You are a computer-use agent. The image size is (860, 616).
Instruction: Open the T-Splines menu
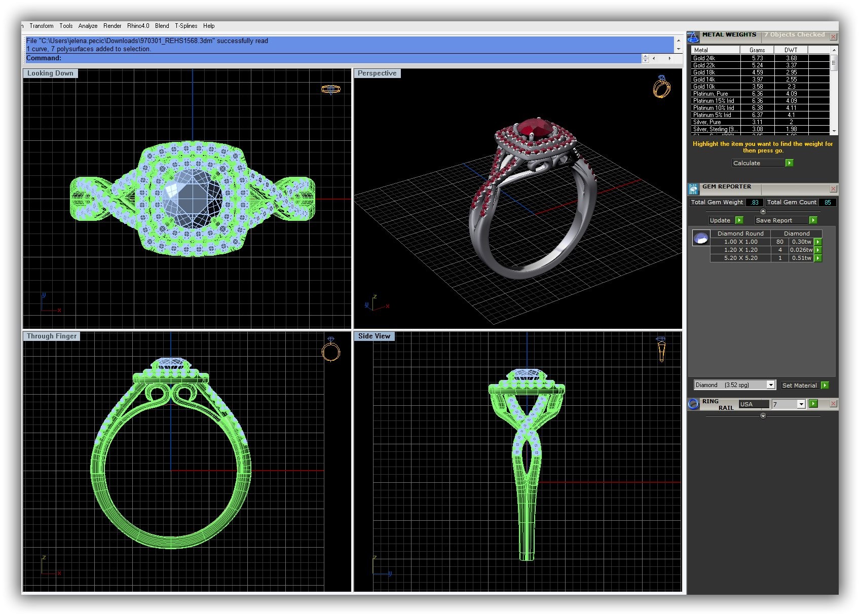coord(186,26)
